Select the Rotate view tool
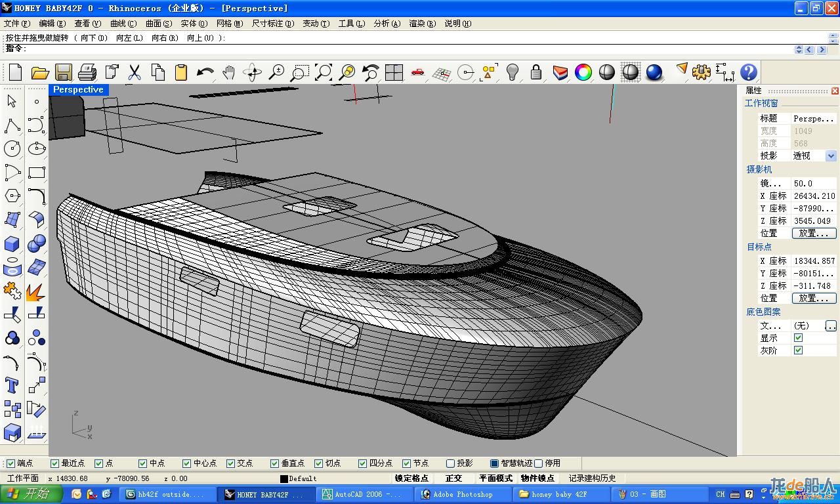Viewport: 840px width, 504px height. coord(252,72)
